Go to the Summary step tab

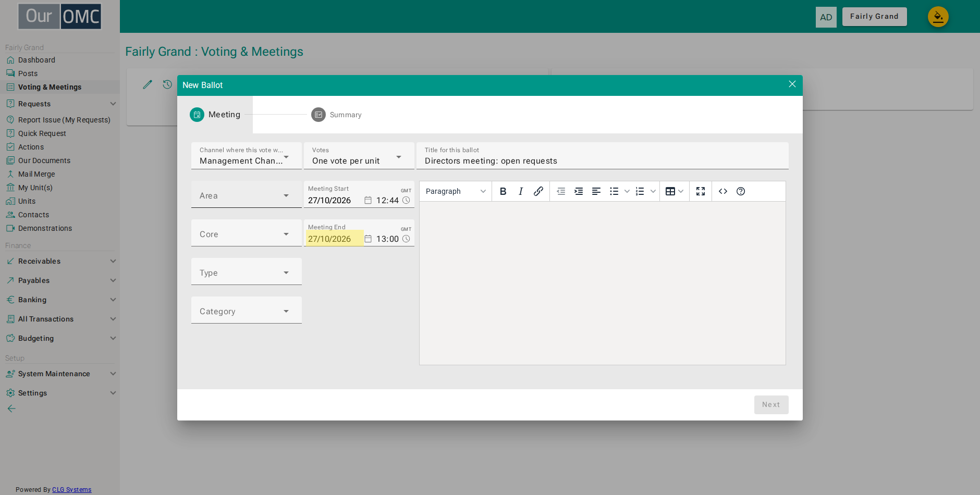click(336, 115)
